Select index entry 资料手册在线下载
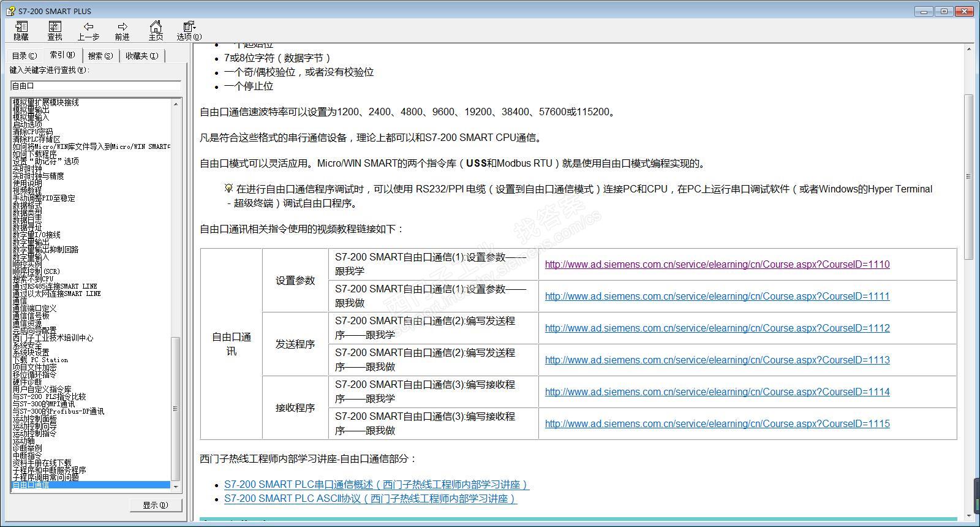 click(x=42, y=463)
